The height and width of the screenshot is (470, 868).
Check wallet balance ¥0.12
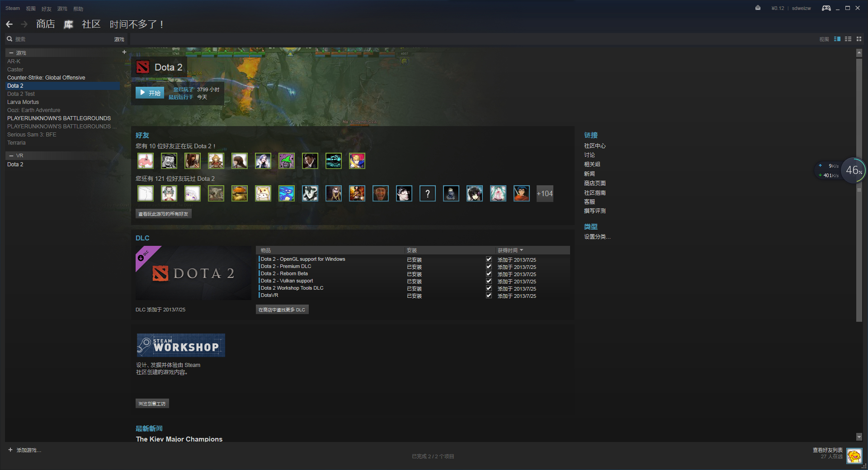[x=778, y=8]
